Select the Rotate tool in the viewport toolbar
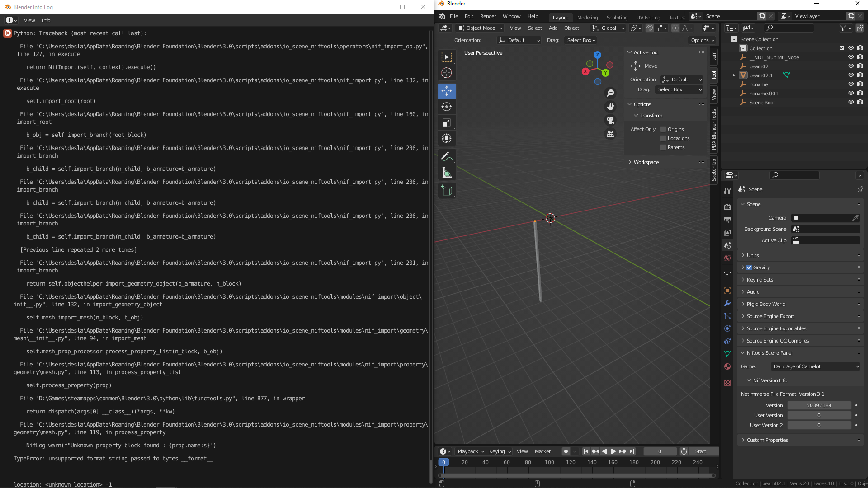 point(447,107)
